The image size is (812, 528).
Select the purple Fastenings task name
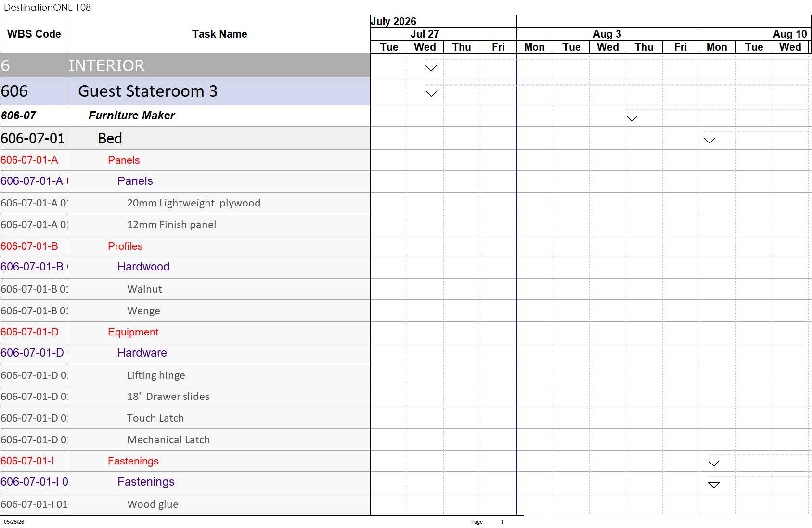pos(146,482)
